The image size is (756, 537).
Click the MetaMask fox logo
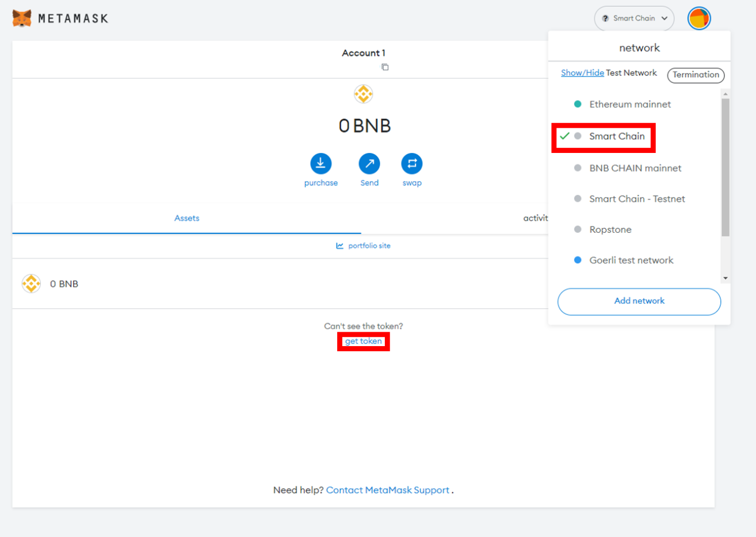tap(22, 18)
